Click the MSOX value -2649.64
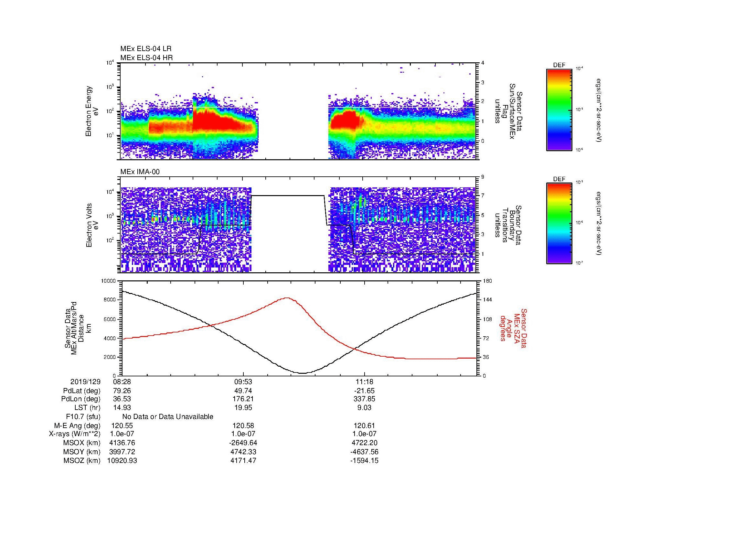The image size is (756, 534). 243,443
